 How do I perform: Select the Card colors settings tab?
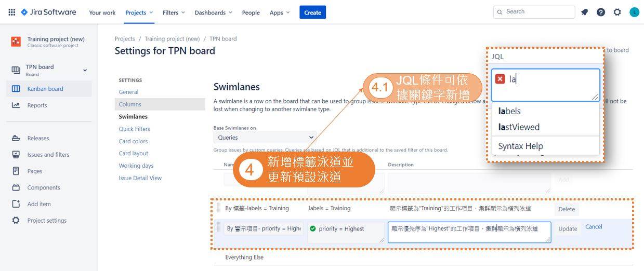133,141
